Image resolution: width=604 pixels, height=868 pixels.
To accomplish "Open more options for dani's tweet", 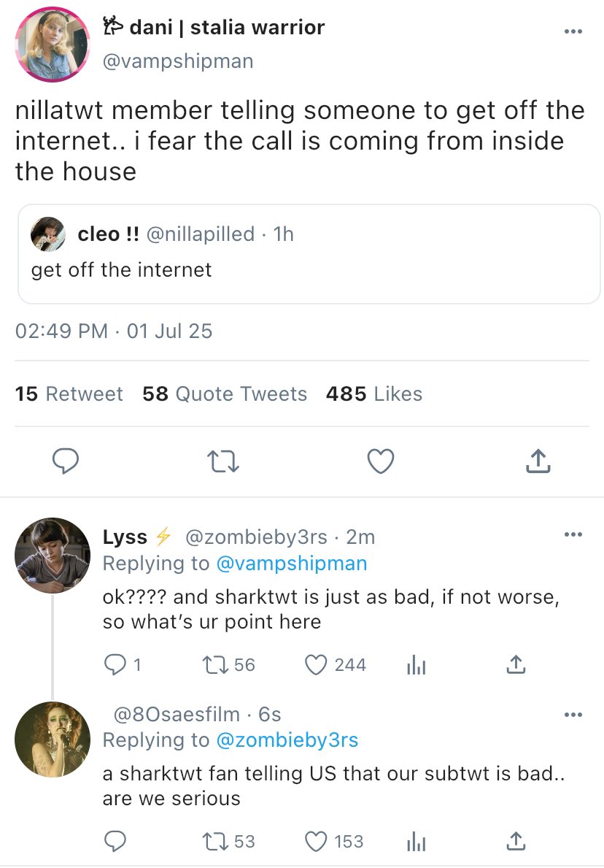I will point(573,31).
